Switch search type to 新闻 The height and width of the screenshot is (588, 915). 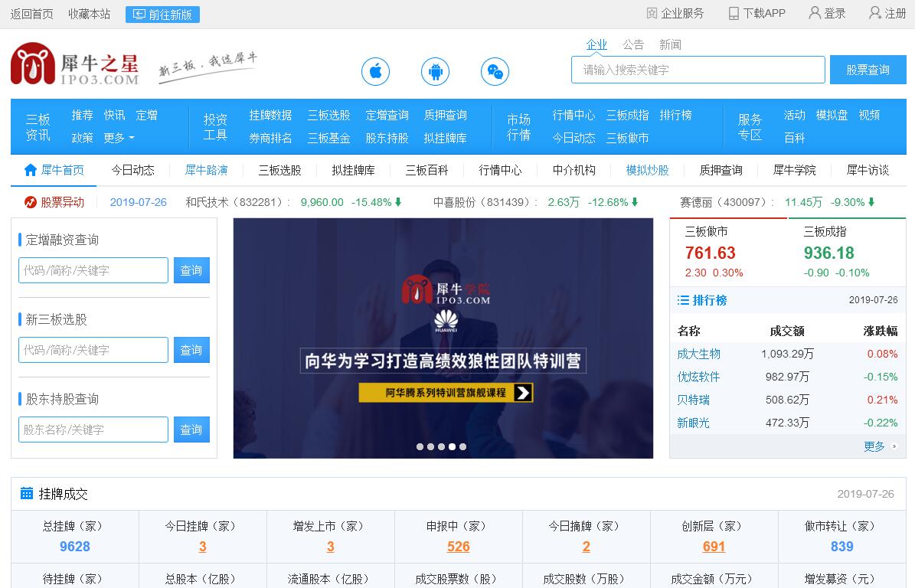tap(670, 44)
